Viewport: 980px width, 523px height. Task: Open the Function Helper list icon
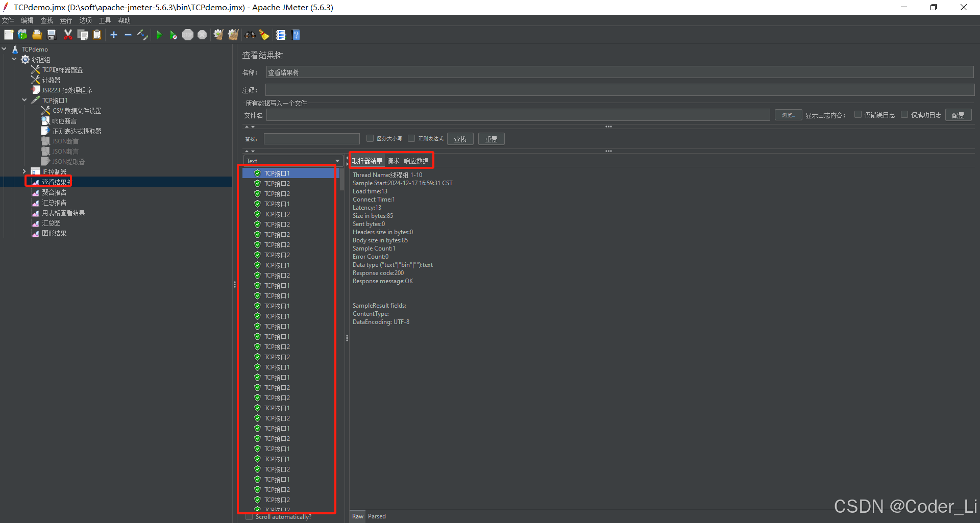point(281,35)
